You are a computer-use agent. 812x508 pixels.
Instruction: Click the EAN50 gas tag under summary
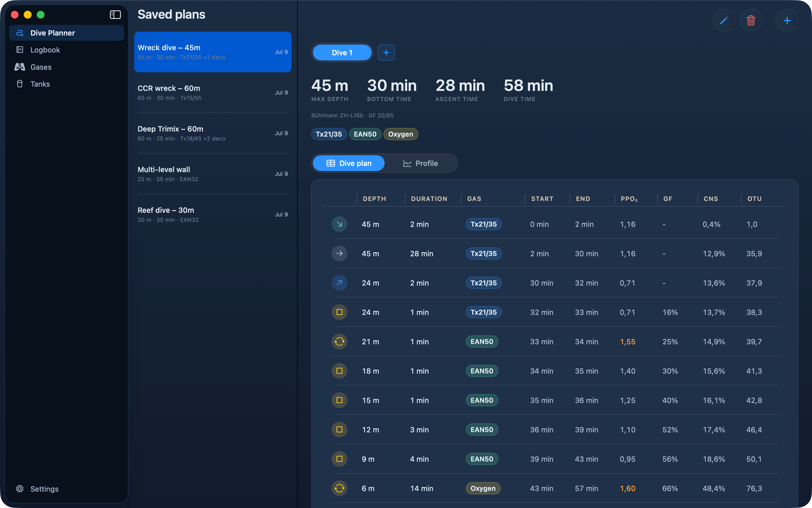pos(365,134)
